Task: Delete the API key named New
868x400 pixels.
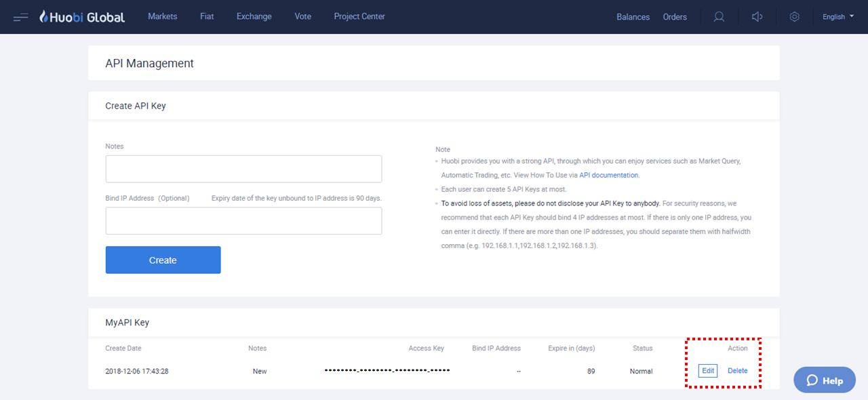Action: click(x=737, y=371)
